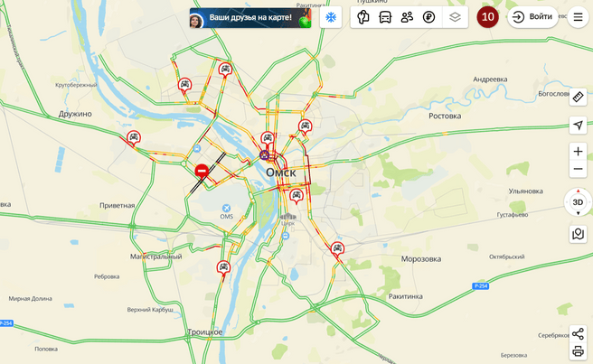Zoom out with the minus button
This screenshot has height=364, width=593.
(578, 169)
